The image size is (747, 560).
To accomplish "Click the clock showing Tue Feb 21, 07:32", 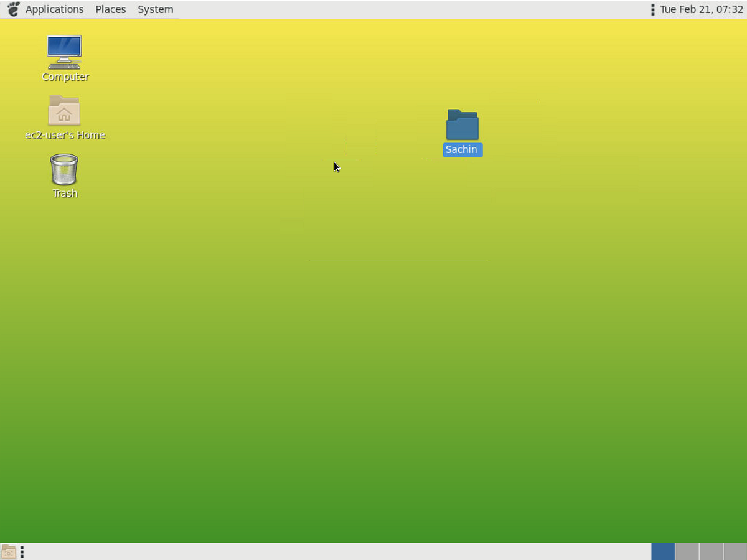I will tap(701, 9).
